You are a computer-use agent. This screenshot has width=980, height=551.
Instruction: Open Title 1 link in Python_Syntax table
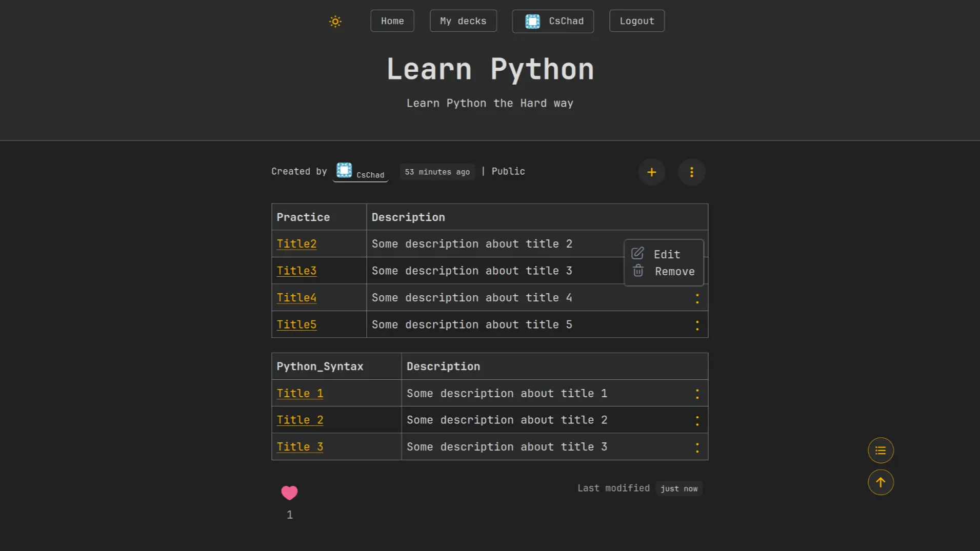point(300,393)
